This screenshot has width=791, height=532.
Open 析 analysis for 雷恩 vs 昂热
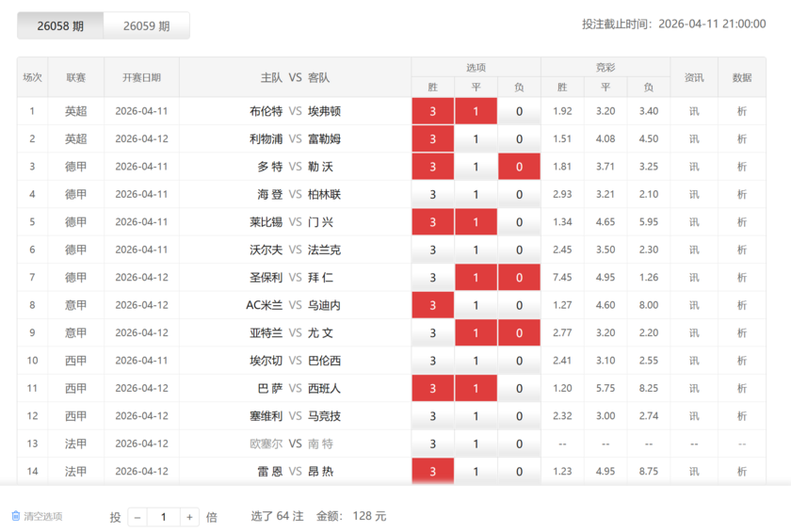click(742, 472)
